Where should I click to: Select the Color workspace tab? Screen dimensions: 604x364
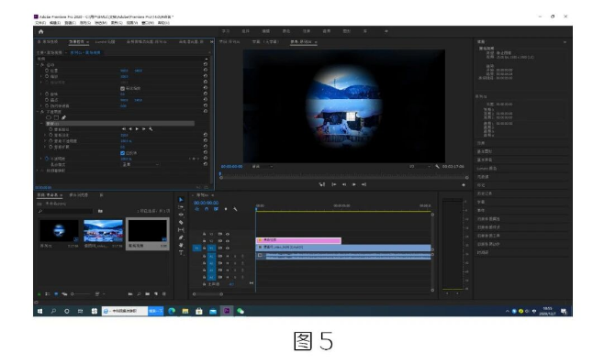285,31
